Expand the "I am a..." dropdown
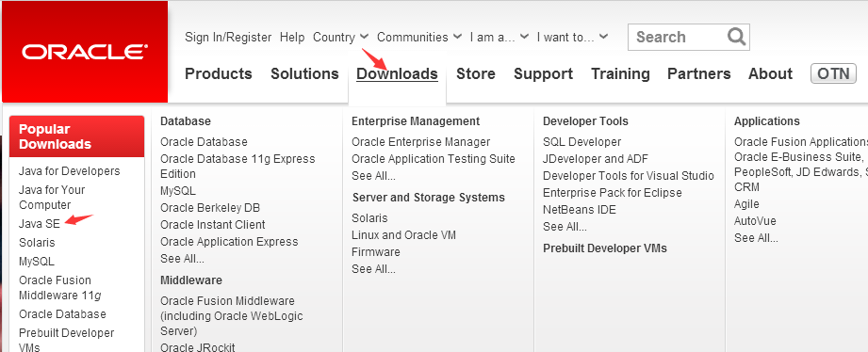 [x=499, y=37]
